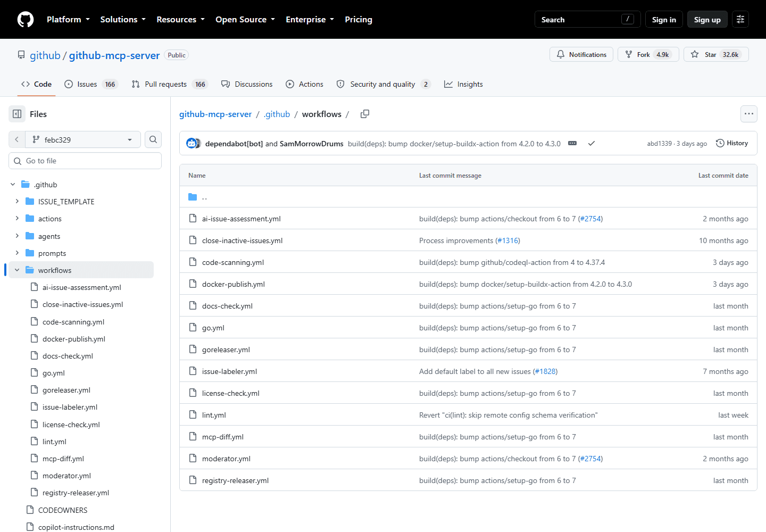
Task: Open the parent directory folder row
Action: pos(468,197)
